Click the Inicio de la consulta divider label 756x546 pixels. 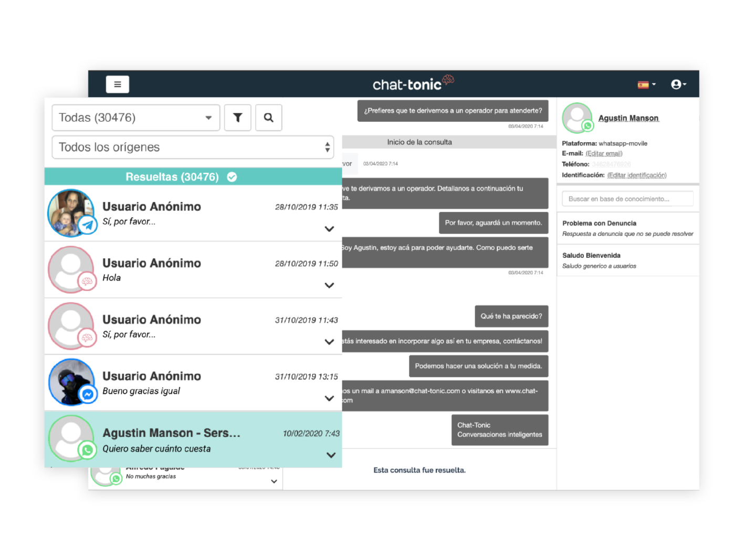(419, 142)
